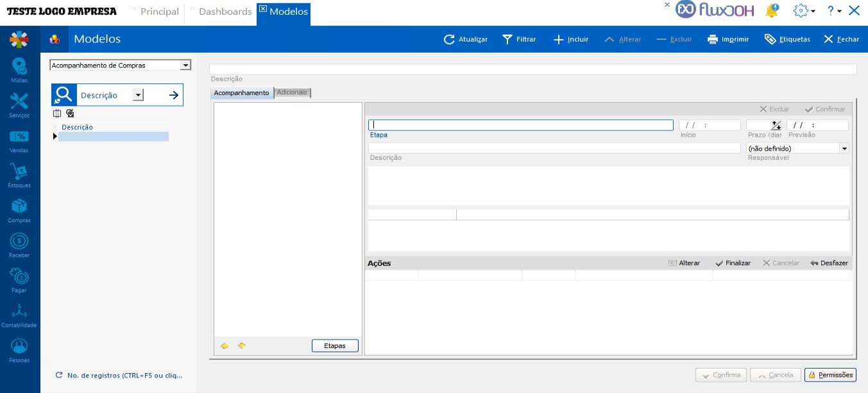Screen dimensions: 868x393
Task: Click Imprimir in the toolbar
Action: pos(728,39)
